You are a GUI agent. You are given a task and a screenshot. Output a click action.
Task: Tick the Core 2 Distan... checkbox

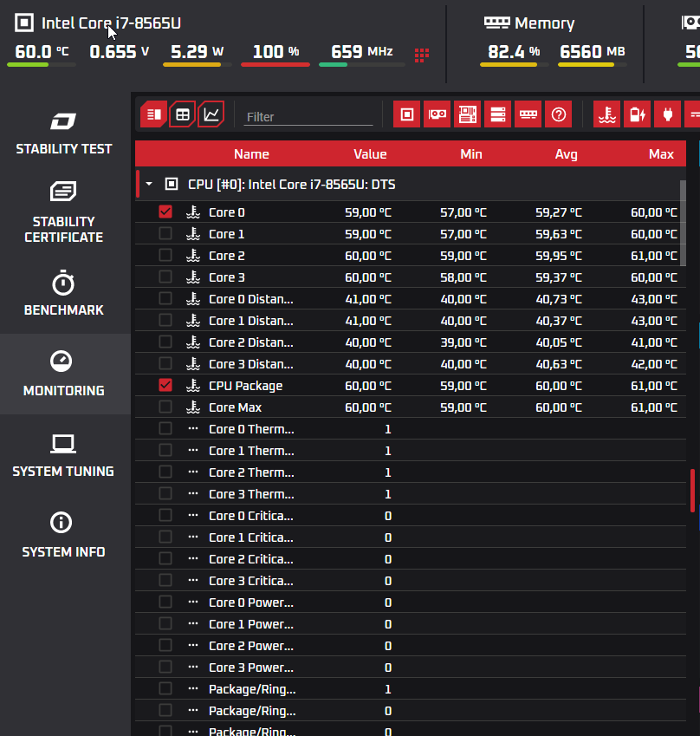(165, 342)
